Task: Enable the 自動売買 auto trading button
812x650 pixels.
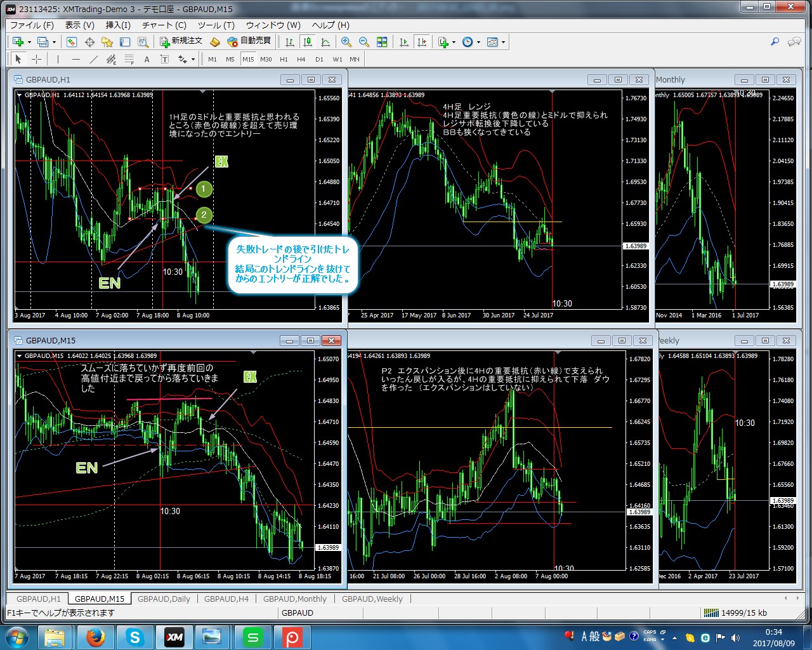Action: pyautogui.click(x=249, y=41)
